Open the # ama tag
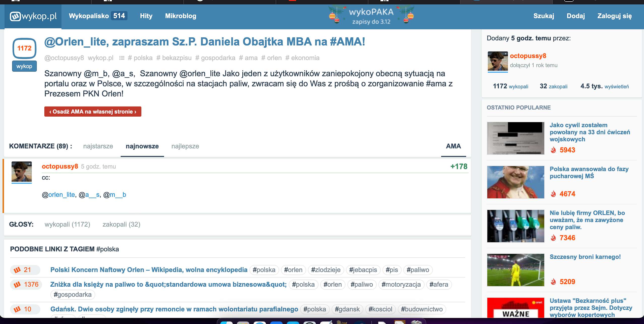 [248, 58]
